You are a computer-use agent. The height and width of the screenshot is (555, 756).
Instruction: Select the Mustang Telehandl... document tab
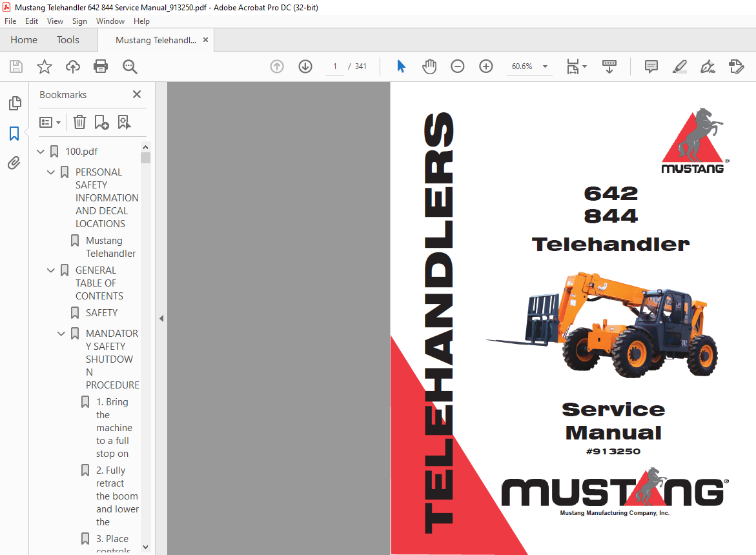coord(156,40)
